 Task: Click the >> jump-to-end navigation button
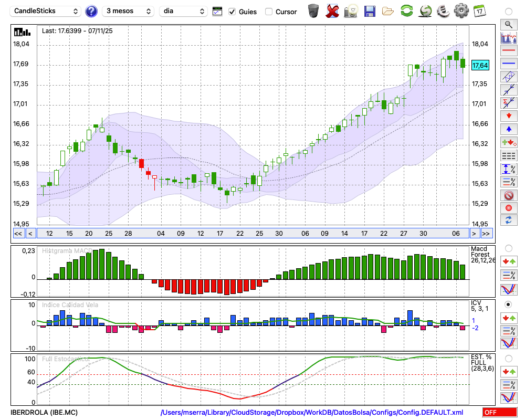click(486, 233)
